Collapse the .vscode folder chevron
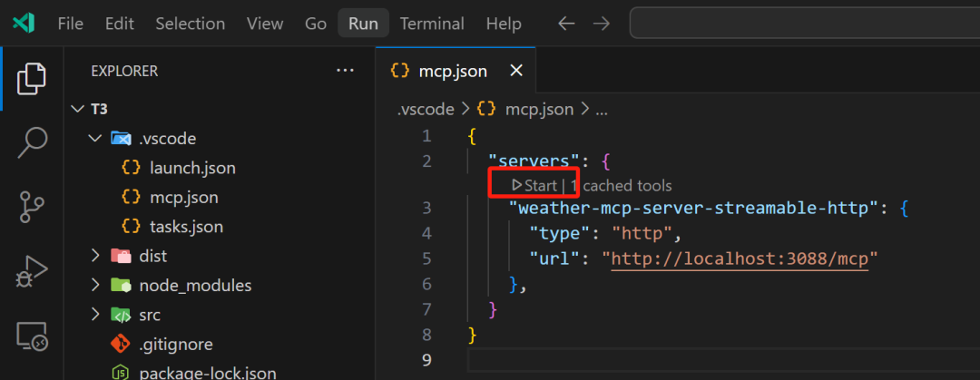Screen dimensions: 980x380 pos(95,138)
